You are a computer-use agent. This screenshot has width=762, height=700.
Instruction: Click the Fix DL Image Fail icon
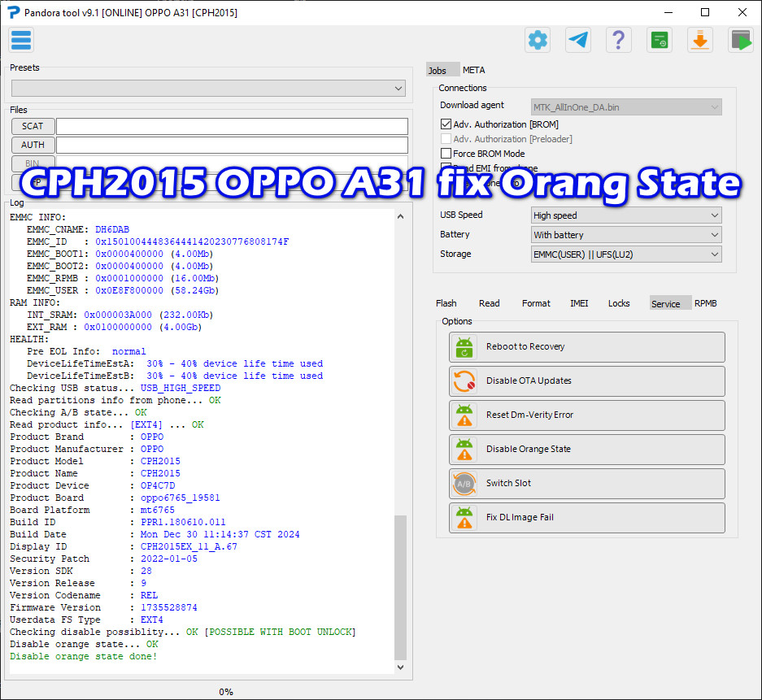[464, 517]
